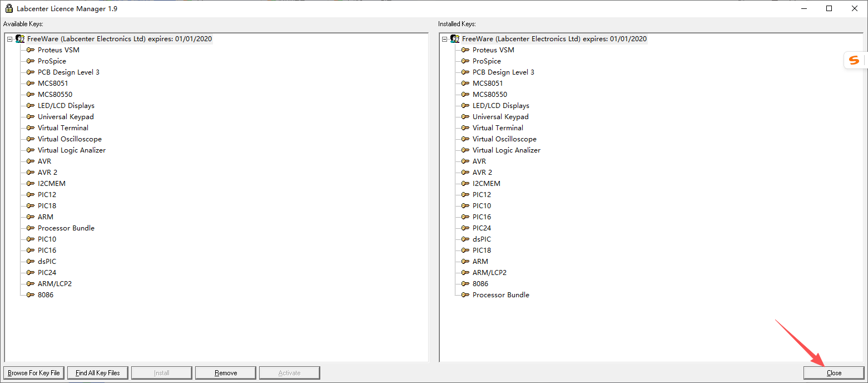The height and width of the screenshot is (383, 868).
Task: Select ARM in Installed Keys list
Action: point(480,262)
